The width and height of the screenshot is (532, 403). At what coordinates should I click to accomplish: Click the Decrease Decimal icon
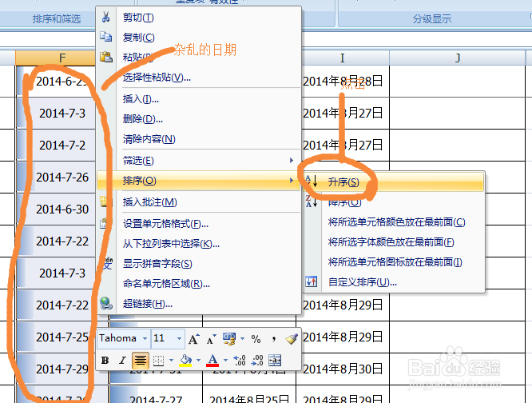point(257,361)
